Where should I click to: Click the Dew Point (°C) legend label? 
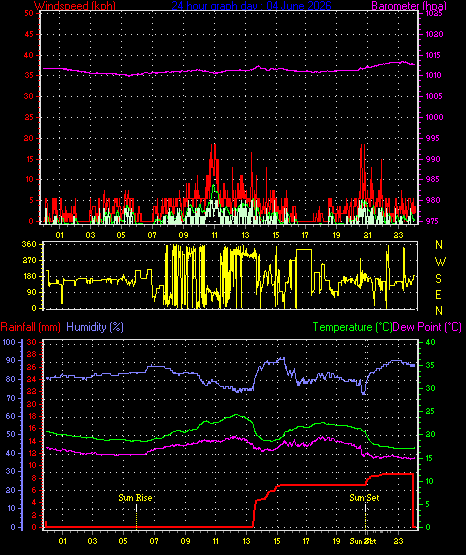pyautogui.click(x=427, y=327)
